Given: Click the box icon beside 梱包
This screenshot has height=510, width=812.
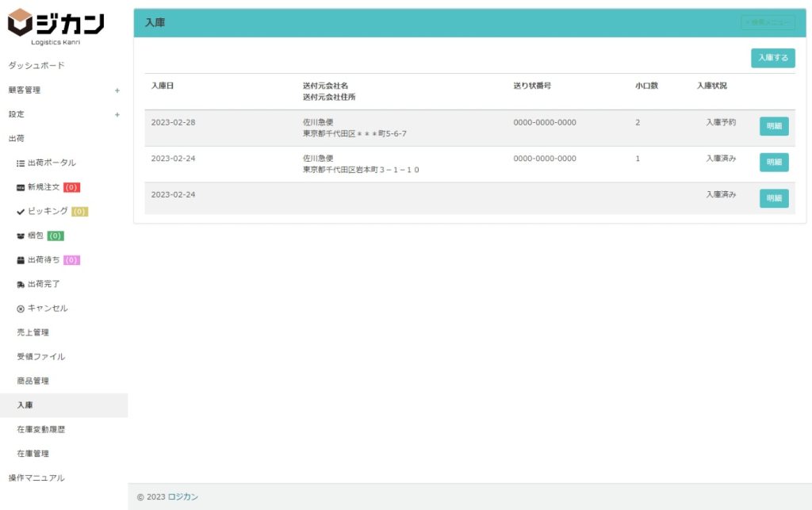Looking at the screenshot, I should point(21,236).
